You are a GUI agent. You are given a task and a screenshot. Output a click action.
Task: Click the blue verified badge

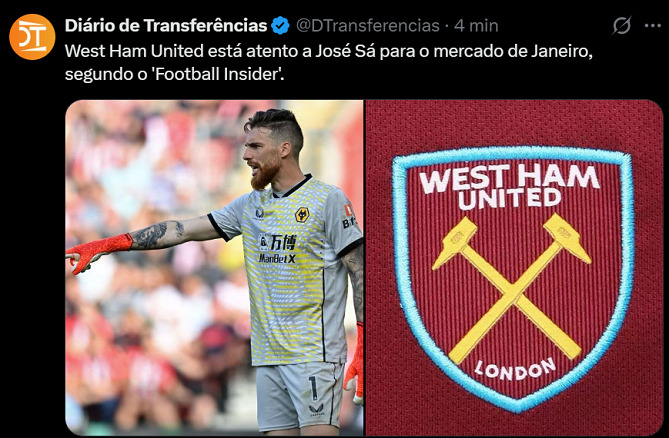pyautogui.click(x=280, y=26)
